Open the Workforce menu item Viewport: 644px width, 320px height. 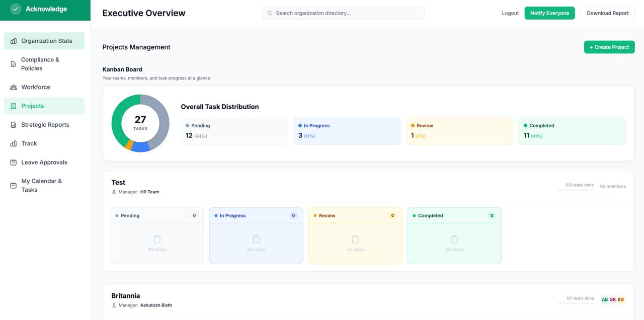[36, 87]
